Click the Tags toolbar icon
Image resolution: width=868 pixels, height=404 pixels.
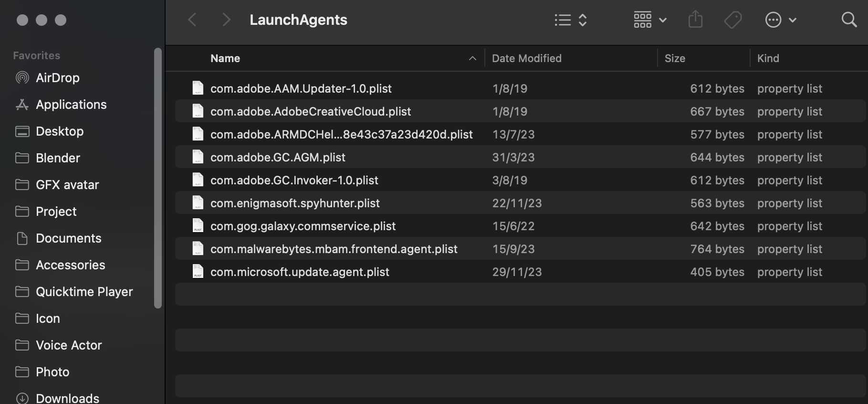click(732, 20)
